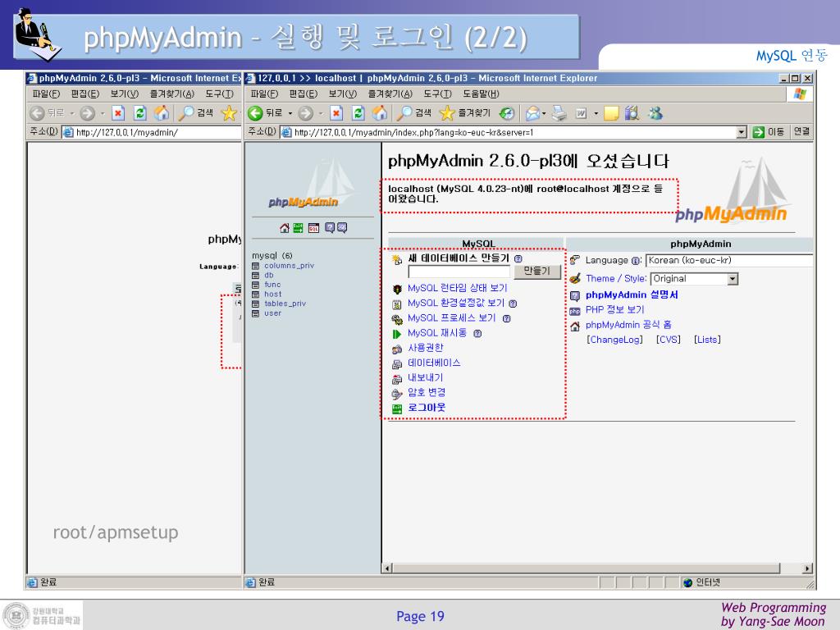Click the columns_priv table icon

point(256,266)
